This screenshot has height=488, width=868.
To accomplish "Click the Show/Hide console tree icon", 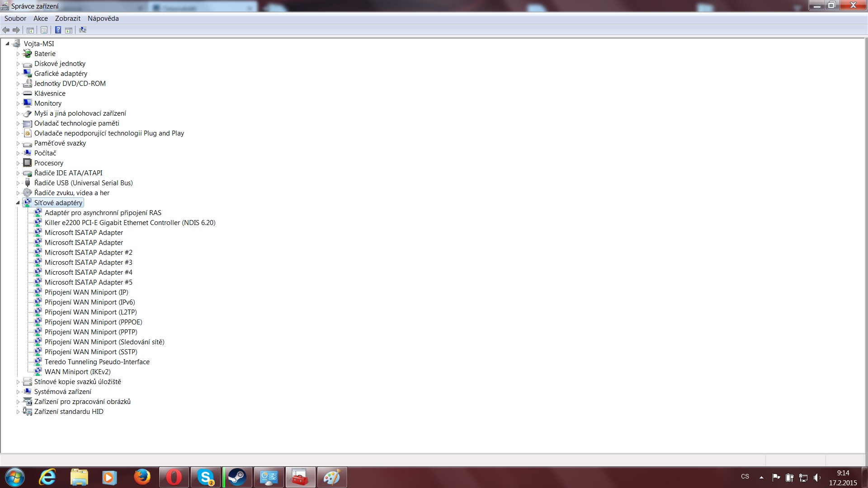I will point(30,30).
